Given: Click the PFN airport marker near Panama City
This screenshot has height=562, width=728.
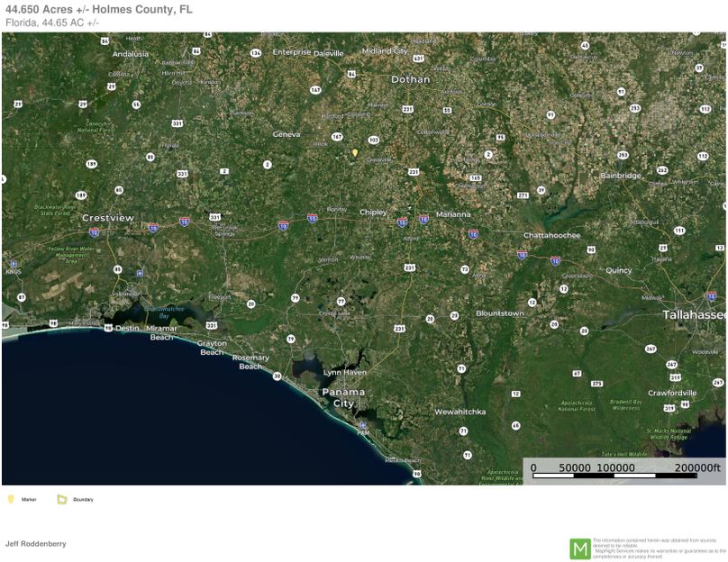Looking at the screenshot, I should 362,425.
